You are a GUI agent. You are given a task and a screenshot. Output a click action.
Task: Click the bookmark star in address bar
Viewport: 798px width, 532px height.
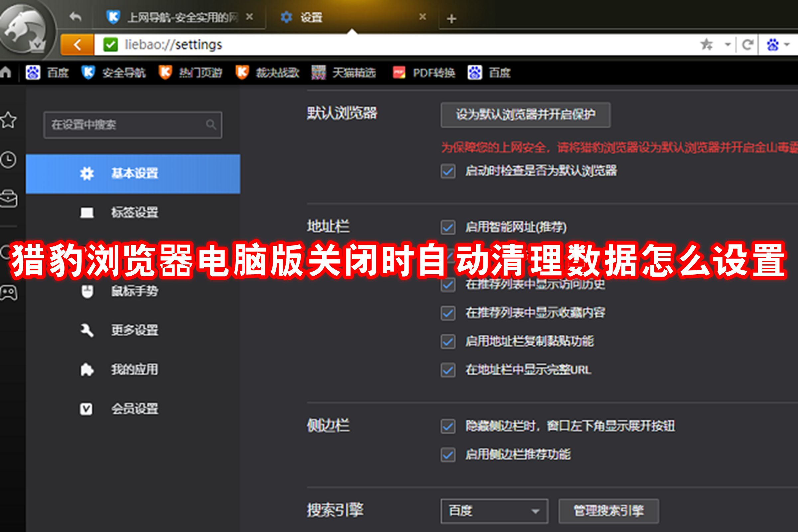tap(707, 45)
